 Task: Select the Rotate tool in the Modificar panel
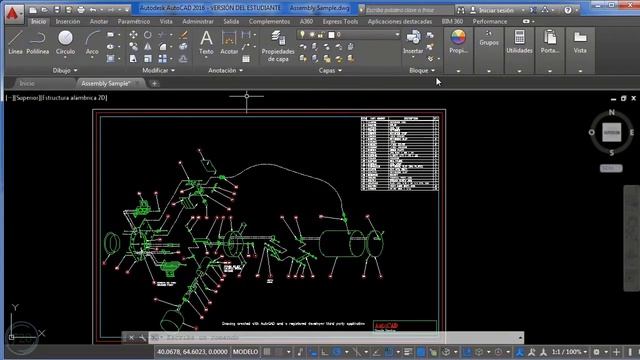pos(148,35)
